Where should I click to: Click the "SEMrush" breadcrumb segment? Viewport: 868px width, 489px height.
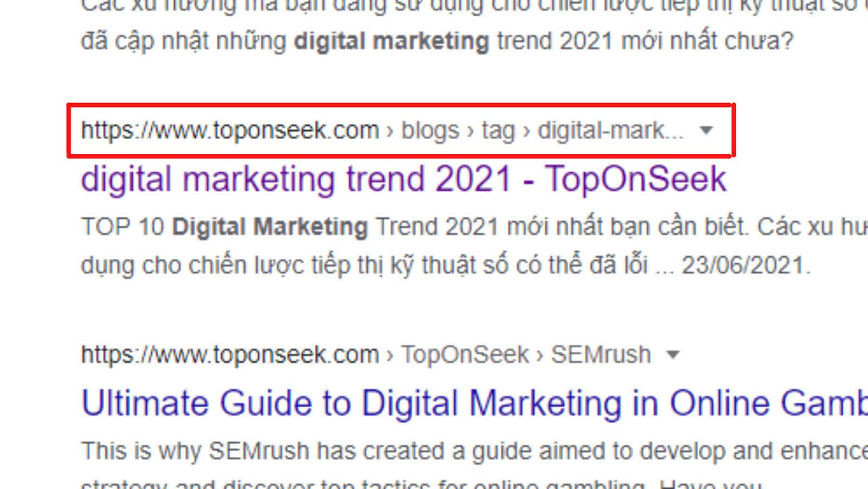point(601,355)
